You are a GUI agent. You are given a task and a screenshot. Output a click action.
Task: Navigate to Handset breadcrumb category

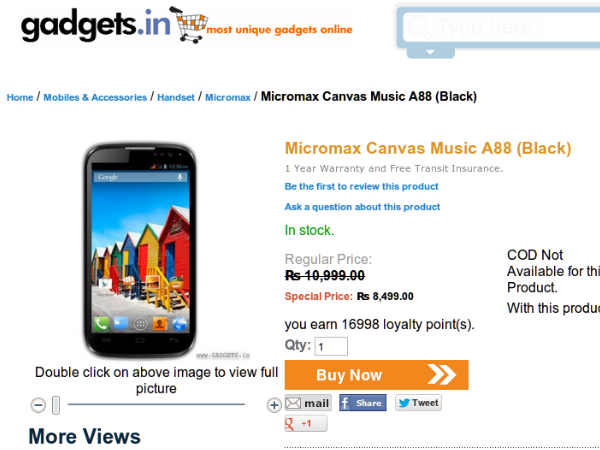(x=176, y=97)
